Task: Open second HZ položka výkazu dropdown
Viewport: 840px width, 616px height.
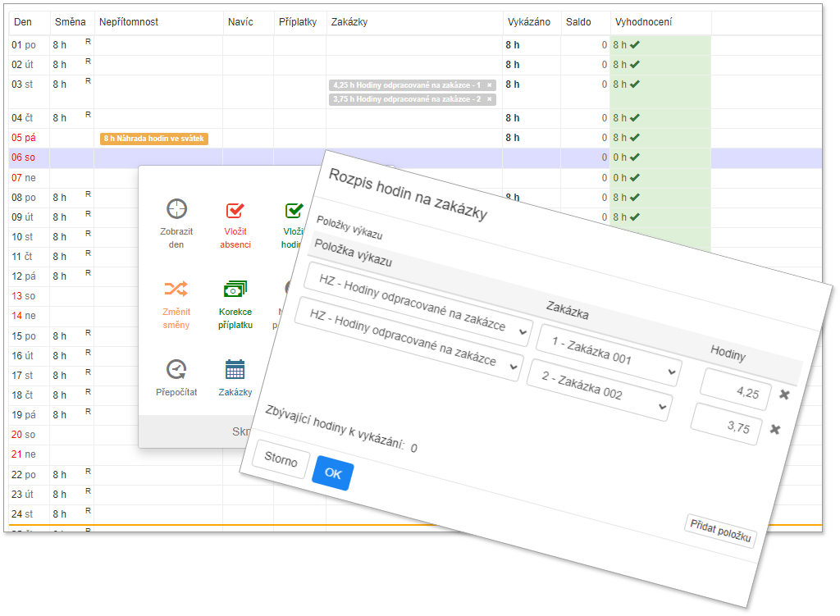Action: tap(410, 339)
